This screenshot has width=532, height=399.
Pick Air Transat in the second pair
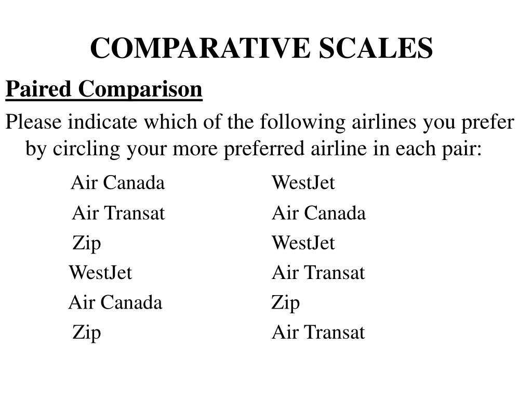[118, 213]
